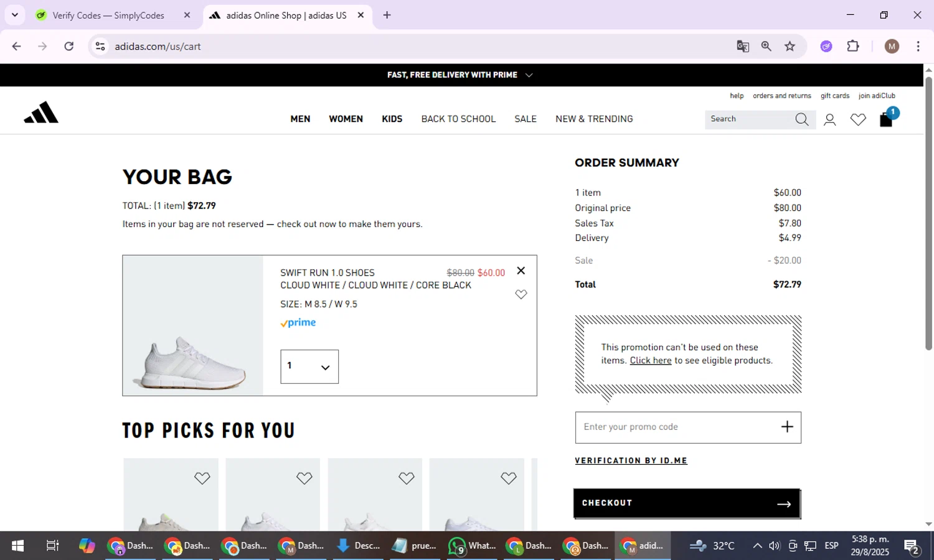This screenshot has height=560, width=934.
Task: Favorite the third Top Picks product
Action: click(407, 478)
